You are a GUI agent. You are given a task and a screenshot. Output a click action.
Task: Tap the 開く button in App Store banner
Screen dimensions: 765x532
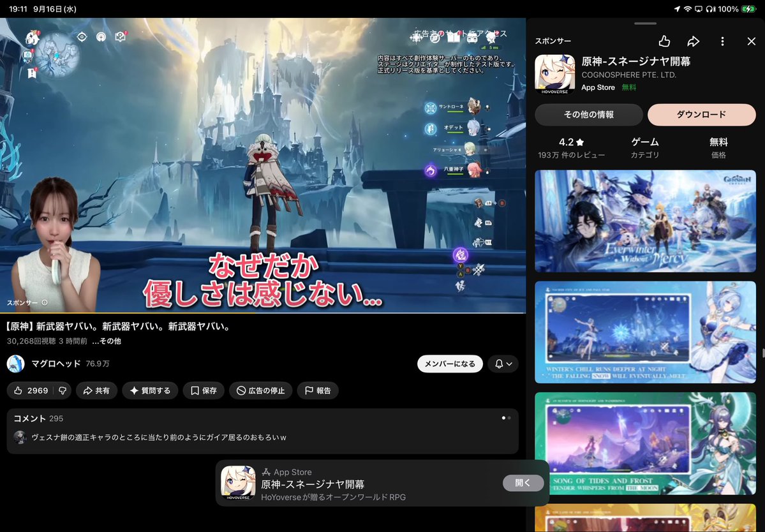coord(523,483)
